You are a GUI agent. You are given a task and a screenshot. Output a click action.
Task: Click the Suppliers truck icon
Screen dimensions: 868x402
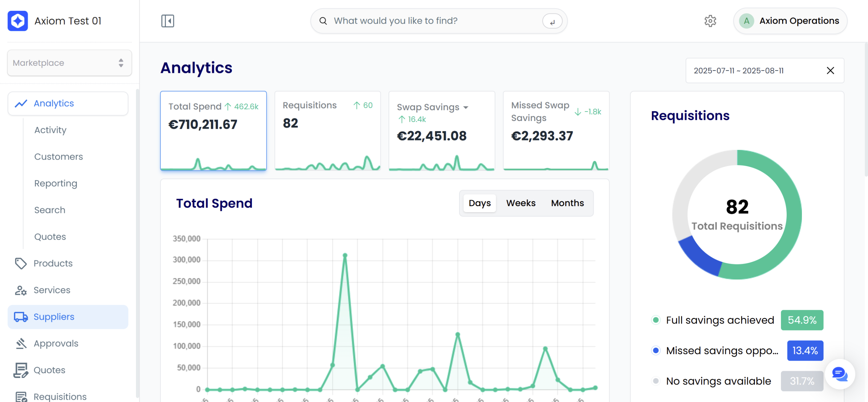21,317
